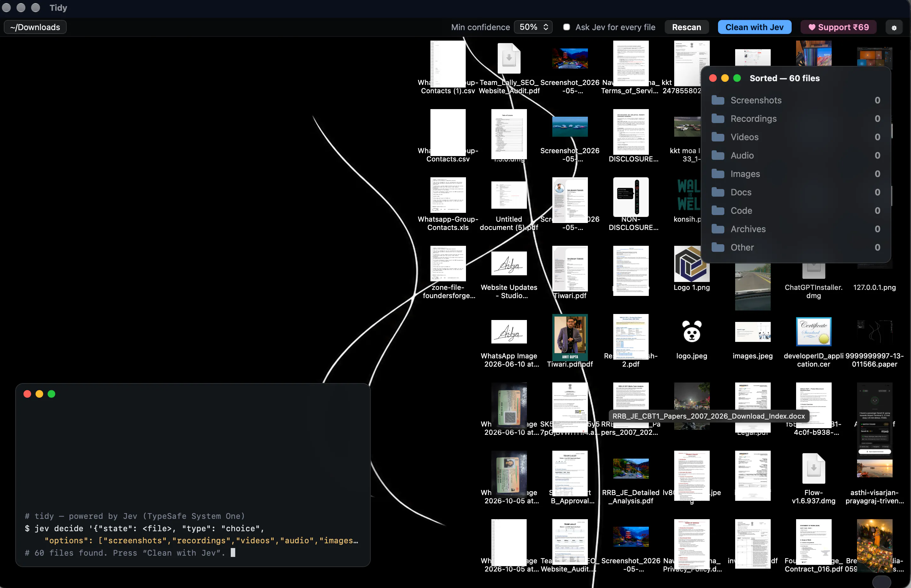The width and height of the screenshot is (911, 588).
Task: Select Website Updates - Studio signature file
Action: coord(509,263)
